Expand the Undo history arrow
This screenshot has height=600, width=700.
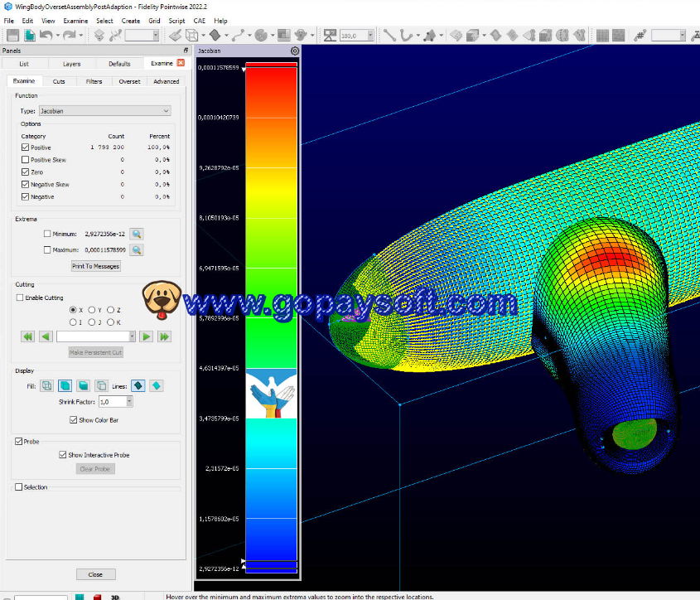tap(58, 36)
